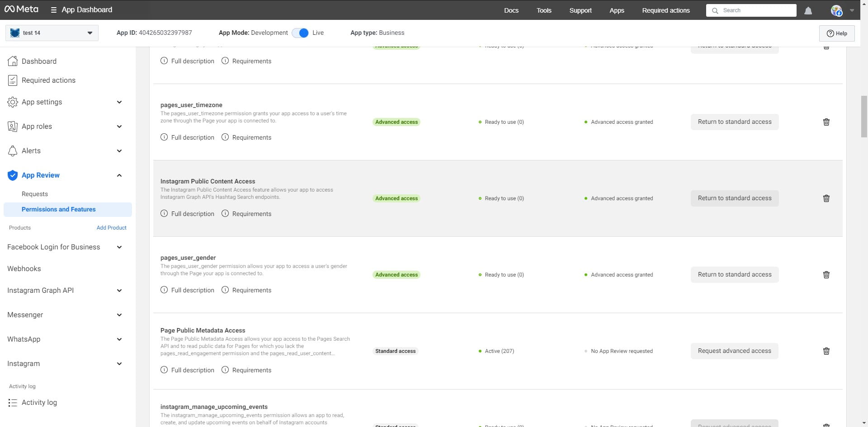Viewport: 868px width, 427px height.
Task: Open the test 14 app selector dropdown
Action: click(x=52, y=33)
